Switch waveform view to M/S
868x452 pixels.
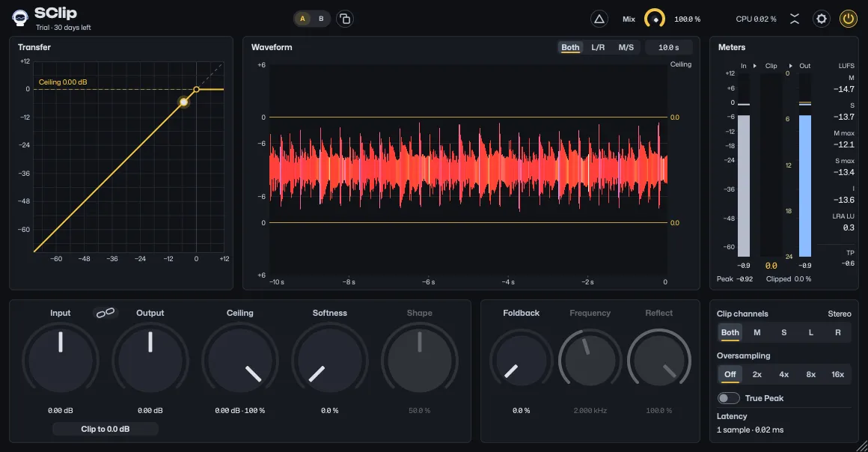tap(626, 48)
